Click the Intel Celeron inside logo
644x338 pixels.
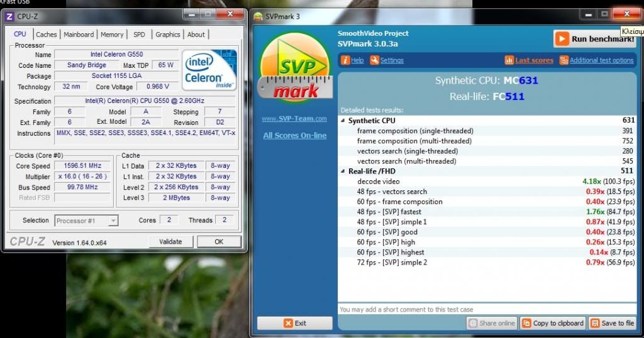click(x=209, y=70)
